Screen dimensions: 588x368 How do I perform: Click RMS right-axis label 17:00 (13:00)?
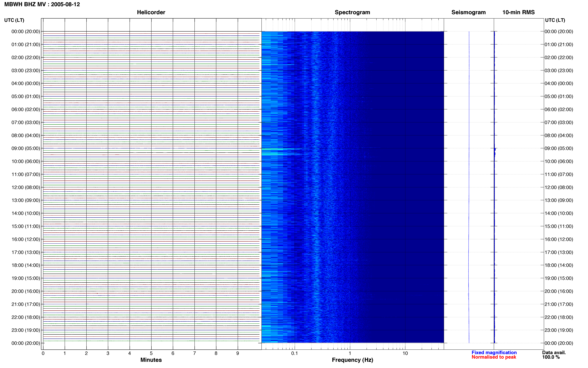559,252
